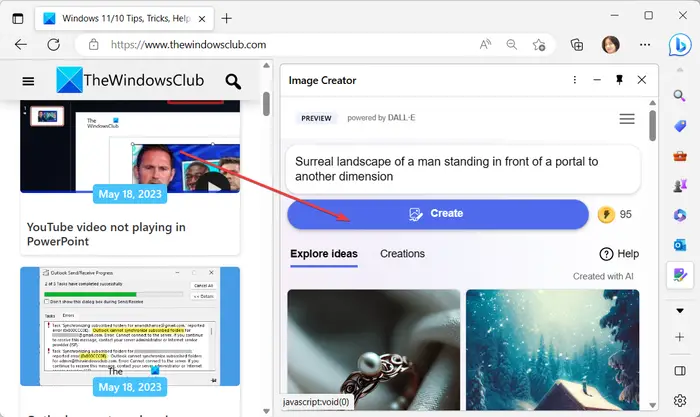700x417 pixels.
Task: Go back to previous page
Action: [21, 45]
